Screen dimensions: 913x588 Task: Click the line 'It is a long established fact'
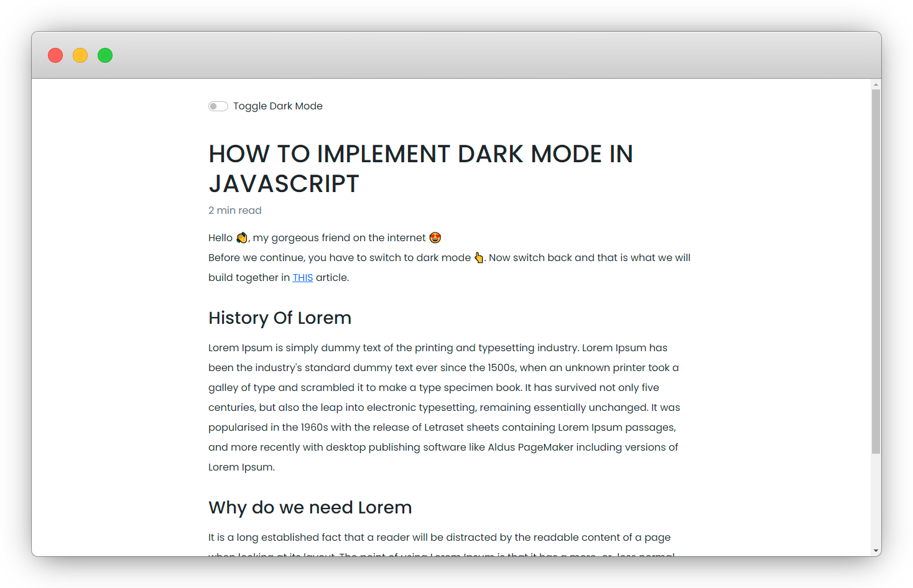(439, 537)
